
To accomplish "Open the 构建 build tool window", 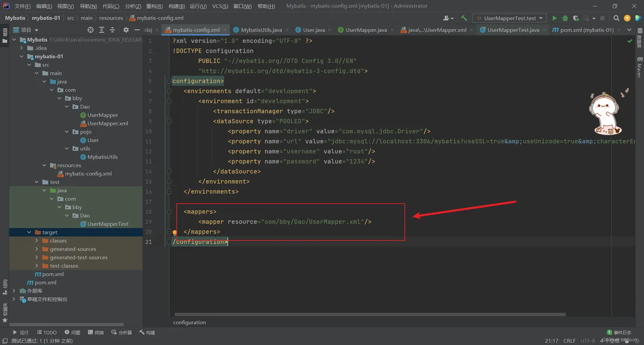I will [x=147, y=333].
